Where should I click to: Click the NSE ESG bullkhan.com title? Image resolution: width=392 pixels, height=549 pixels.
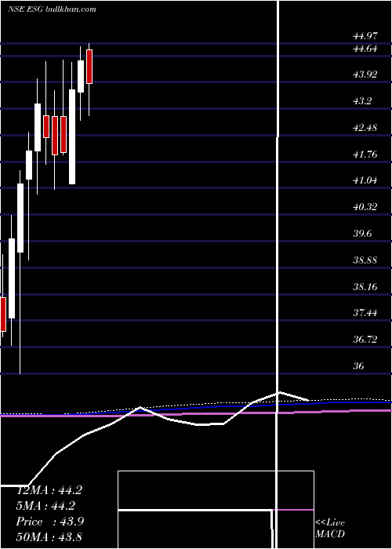[52, 9]
